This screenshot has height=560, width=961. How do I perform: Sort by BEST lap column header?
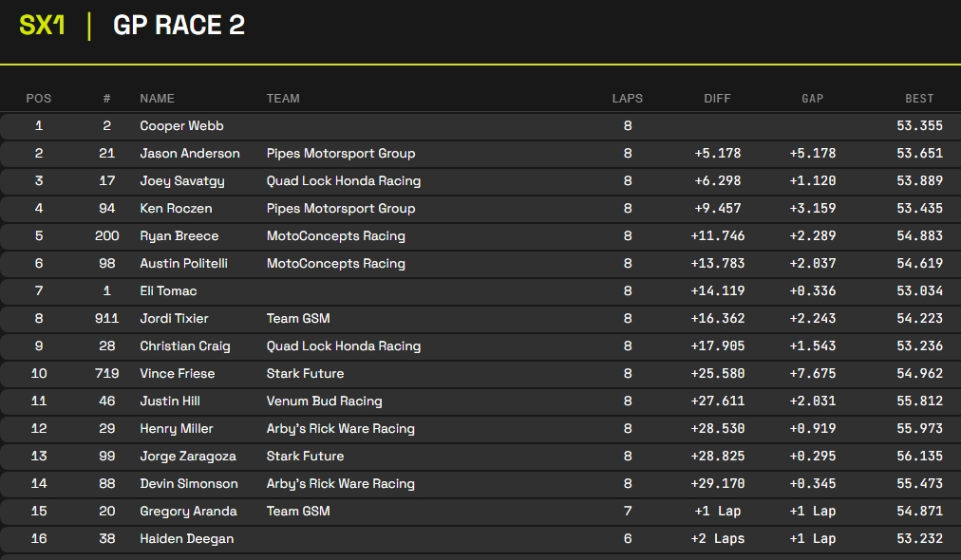(918, 98)
